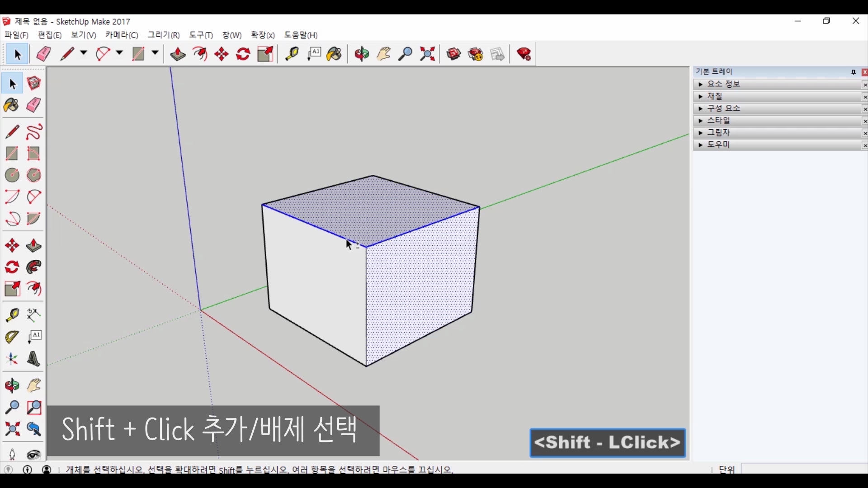
Task: Open the Line tool dropdown arrow
Action: tap(84, 53)
